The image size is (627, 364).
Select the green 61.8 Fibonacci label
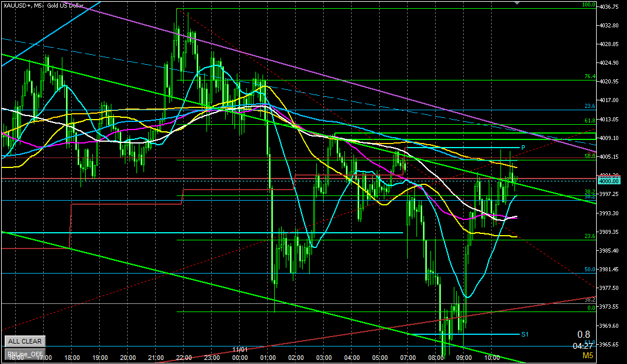[x=590, y=121]
